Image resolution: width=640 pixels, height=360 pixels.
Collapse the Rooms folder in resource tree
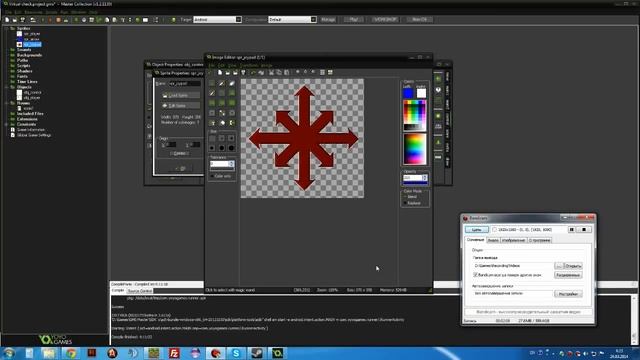pos(7,103)
